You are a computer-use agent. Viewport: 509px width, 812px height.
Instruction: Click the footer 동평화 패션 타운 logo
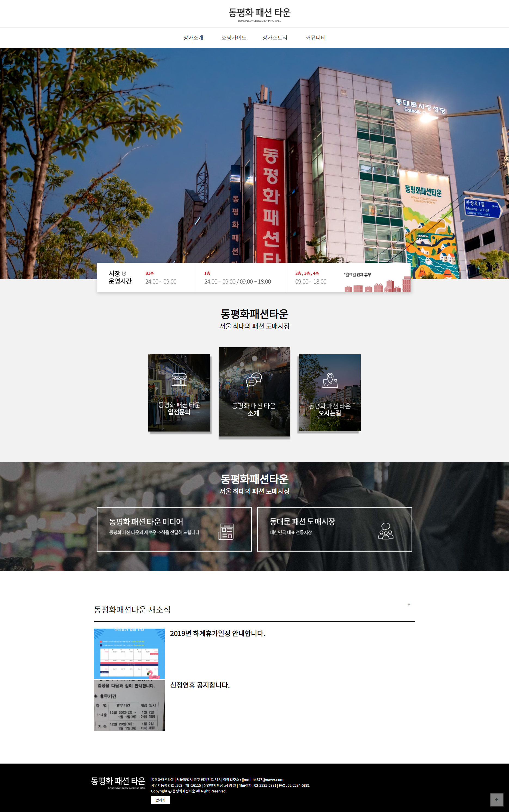(118, 783)
